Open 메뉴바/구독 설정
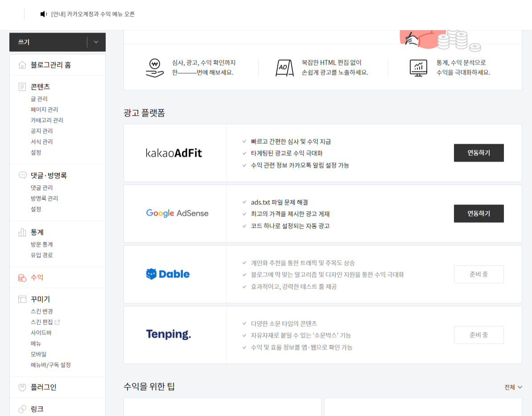 click(x=51, y=365)
